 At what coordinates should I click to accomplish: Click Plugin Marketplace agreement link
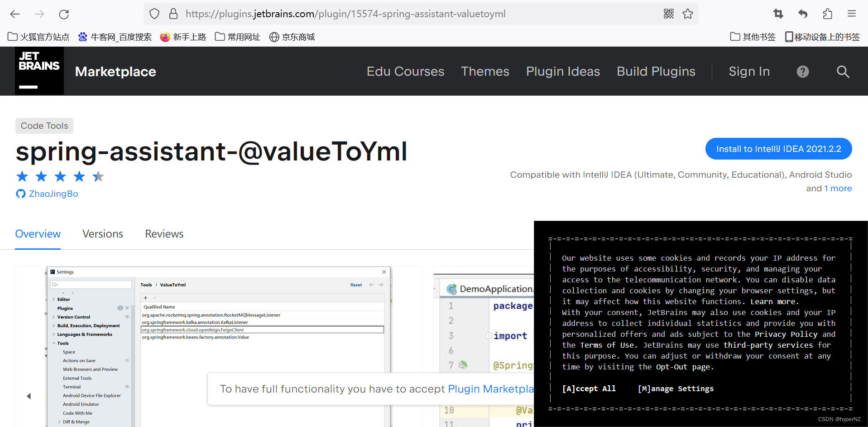(490, 389)
